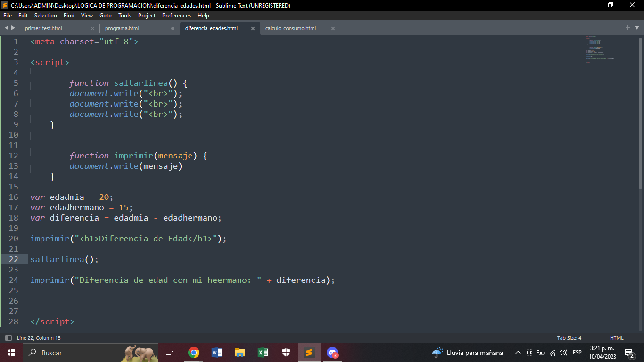Click the minimap code preview
644x362 pixels.
click(x=600, y=49)
